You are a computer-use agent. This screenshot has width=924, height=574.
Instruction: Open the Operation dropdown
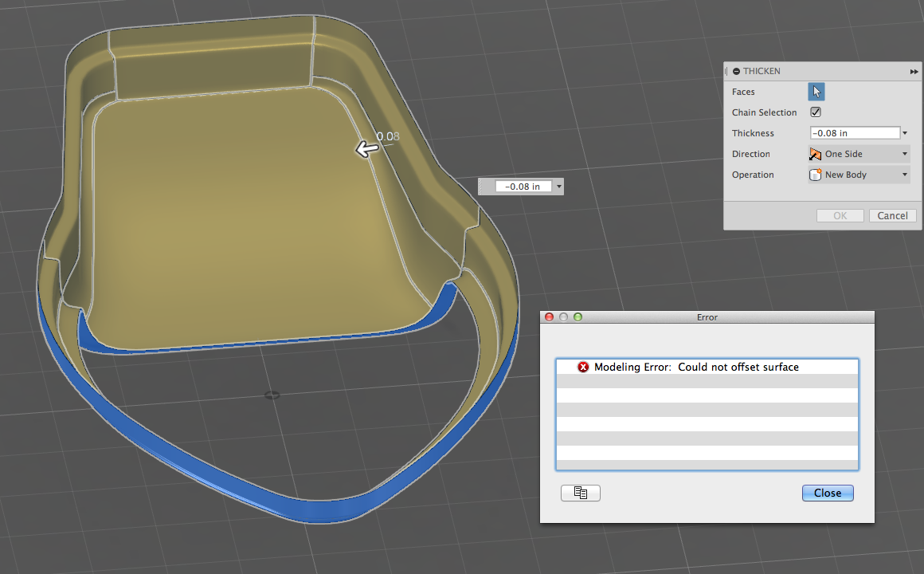pyautogui.click(x=903, y=175)
